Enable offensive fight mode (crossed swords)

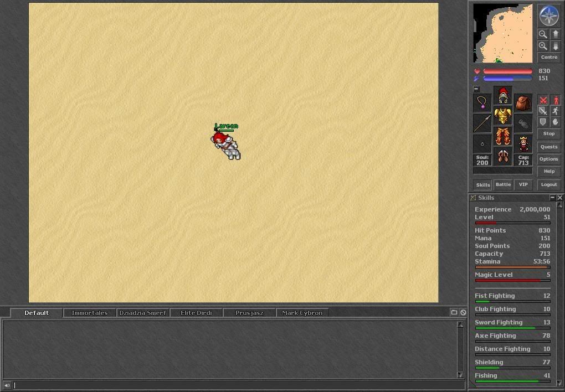(543, 100)
